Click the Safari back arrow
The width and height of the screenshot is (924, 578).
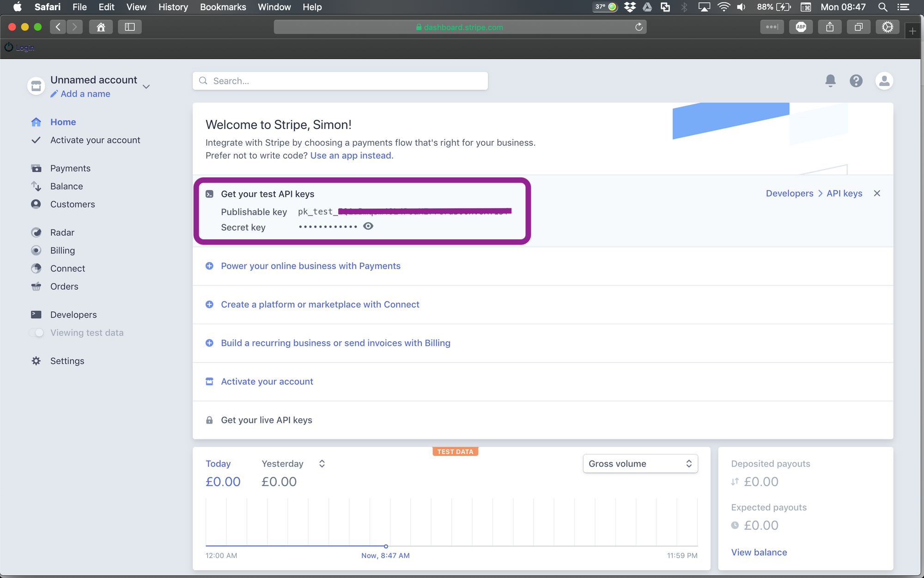point(58,27)
